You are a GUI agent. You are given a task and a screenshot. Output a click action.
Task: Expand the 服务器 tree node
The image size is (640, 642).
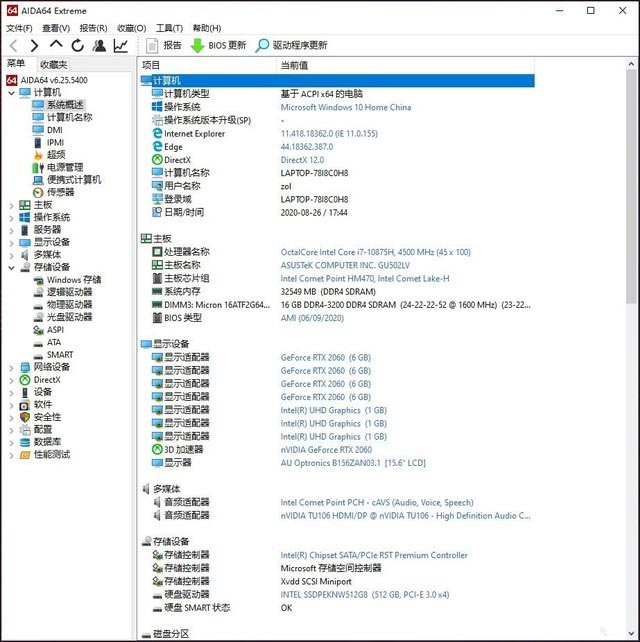(x=11, y=231)
